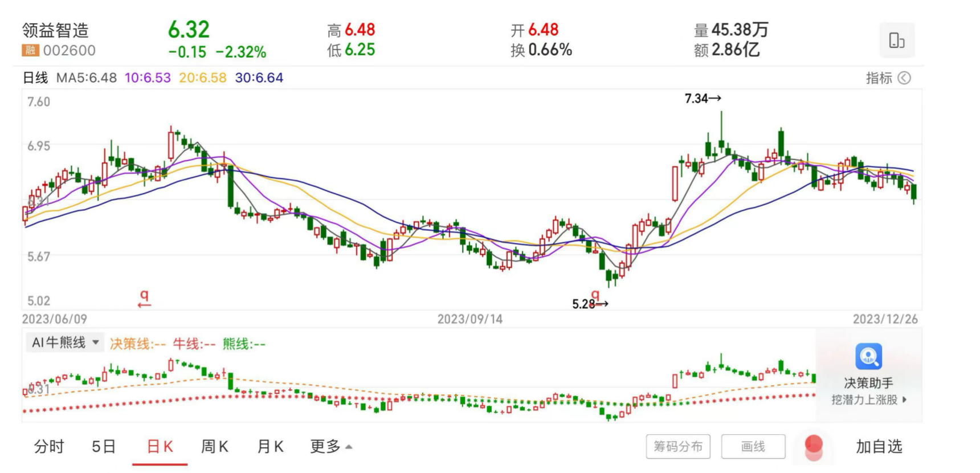
Task: Tap the rotate-to-landscape screen icon
Action: pos(897,40)
